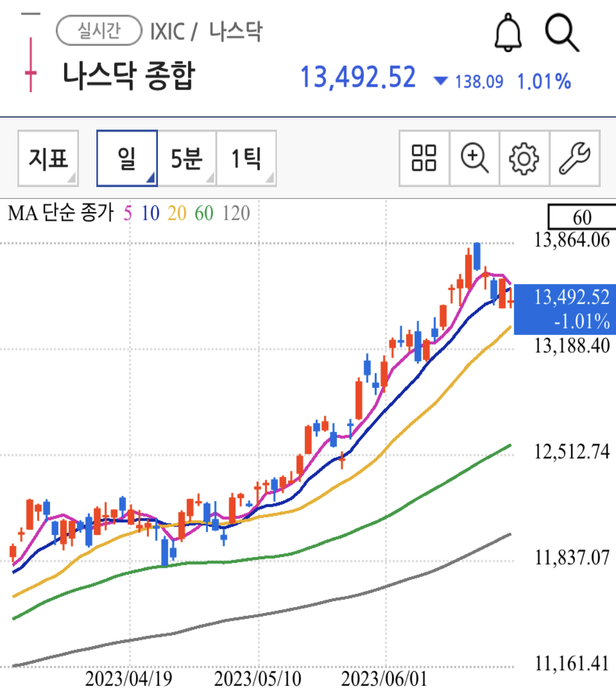The image size is (616, 695).
Task: Click the 11,161.41 axis label
Action: (572, 663)
